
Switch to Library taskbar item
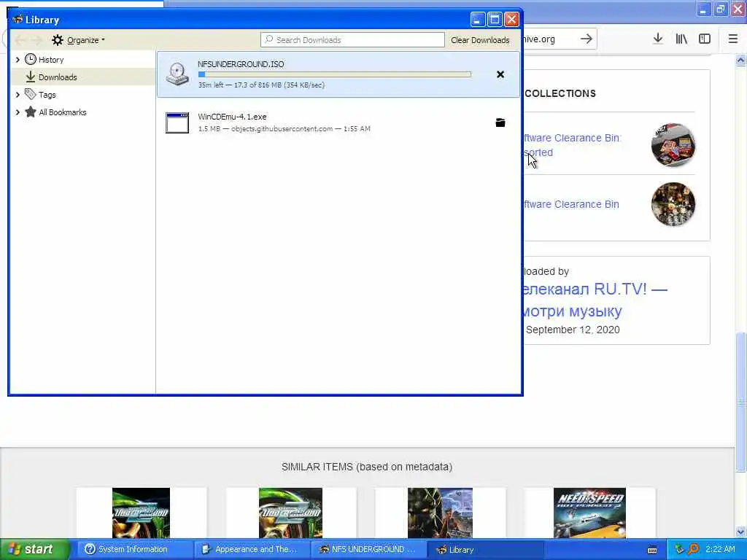tap(484, 550)
